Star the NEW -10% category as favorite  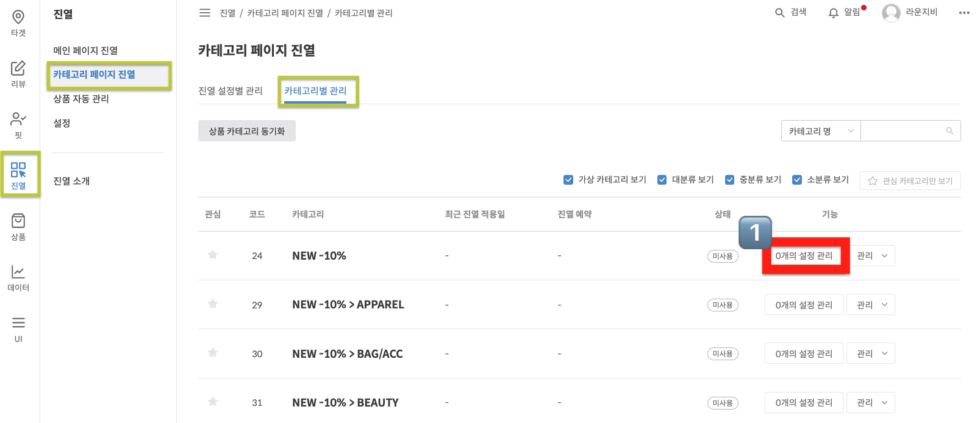213,255
